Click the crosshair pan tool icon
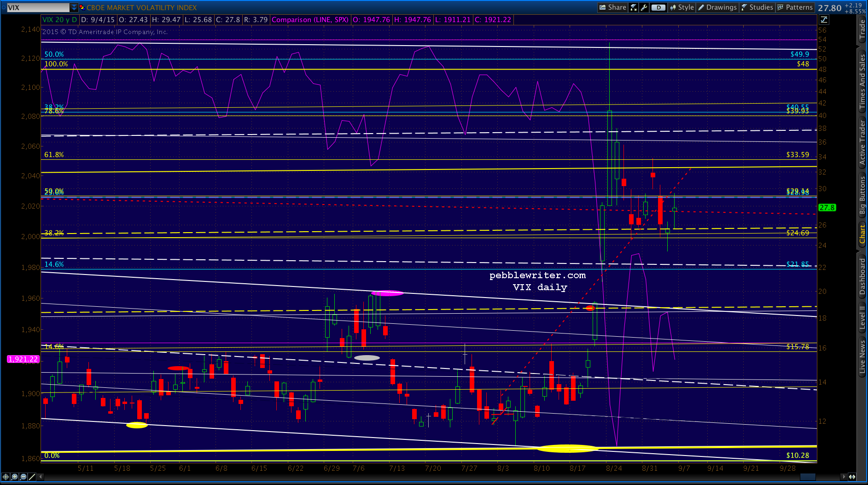The height and width of the screenshot is (485, 868). pyautogui.click(x=6, y=477)
